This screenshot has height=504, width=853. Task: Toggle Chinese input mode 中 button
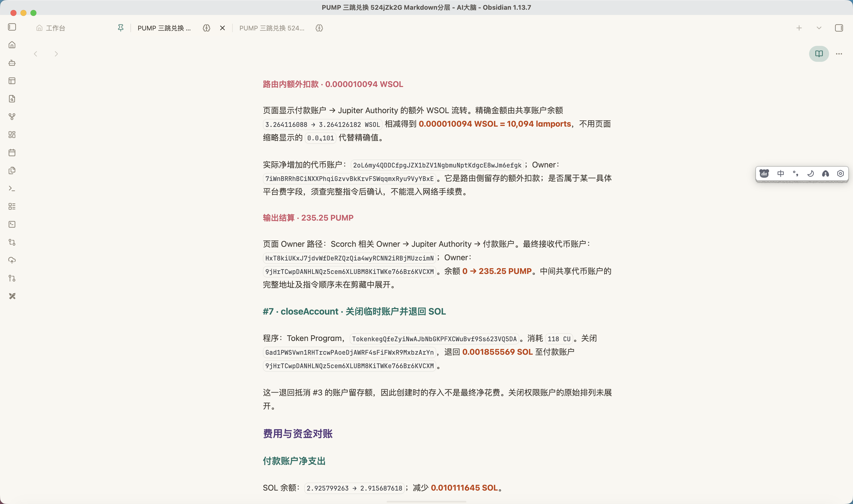(781, 173)
